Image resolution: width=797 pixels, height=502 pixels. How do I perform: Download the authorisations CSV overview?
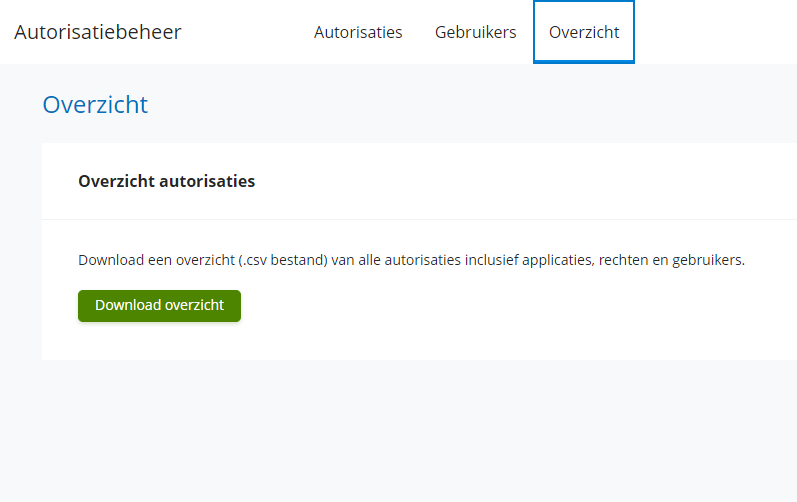(x=159, y=305)
